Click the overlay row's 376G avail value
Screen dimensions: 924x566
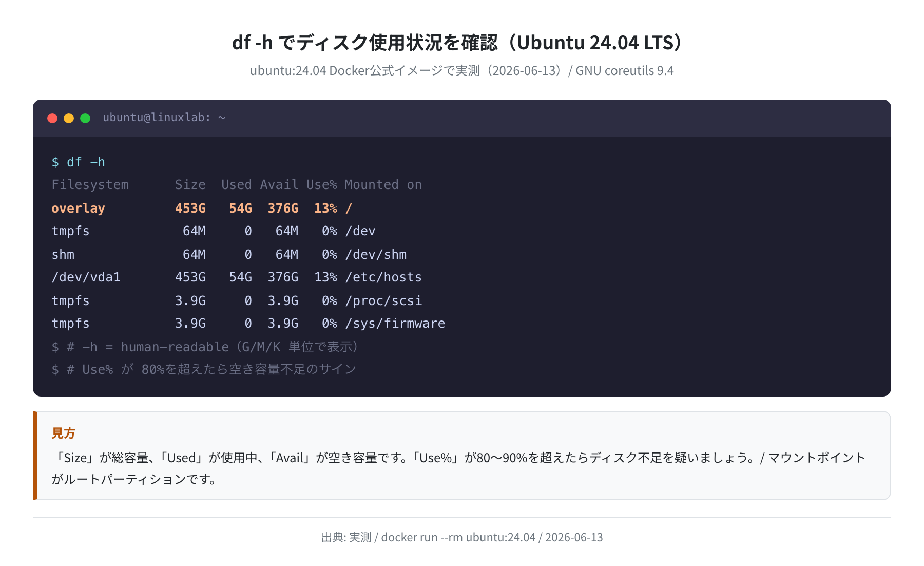click(x=283, y=209)
